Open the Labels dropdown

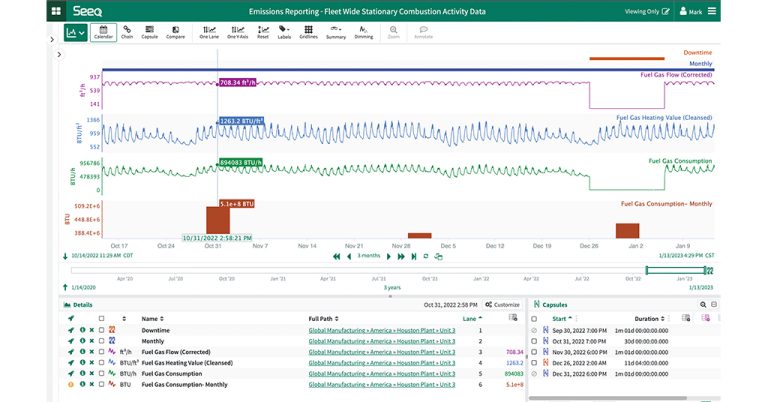[284, 33]
